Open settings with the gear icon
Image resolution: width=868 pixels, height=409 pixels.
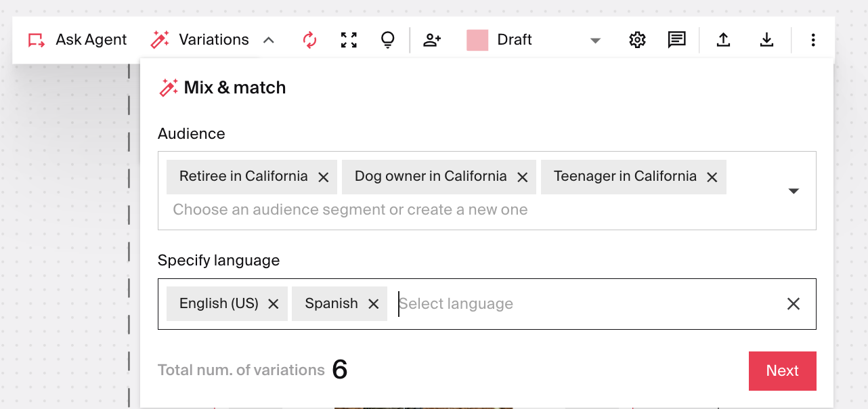(x=637, y=39)
